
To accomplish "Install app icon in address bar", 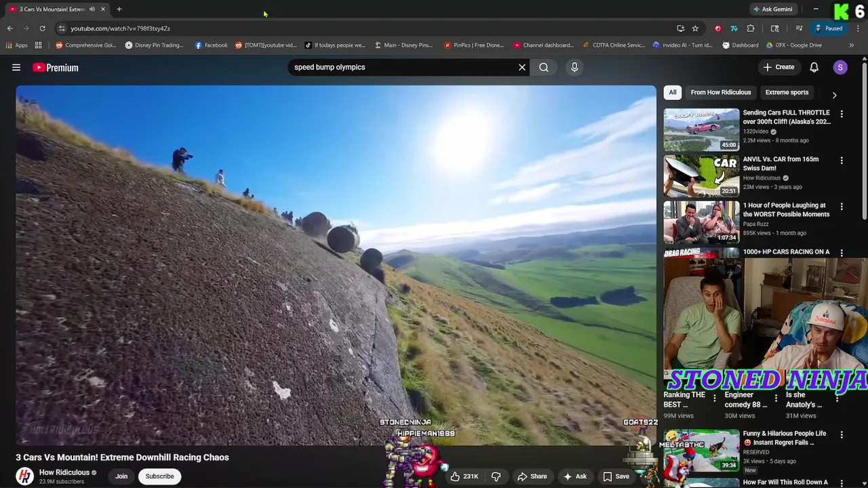I will [x=680, y=28].
